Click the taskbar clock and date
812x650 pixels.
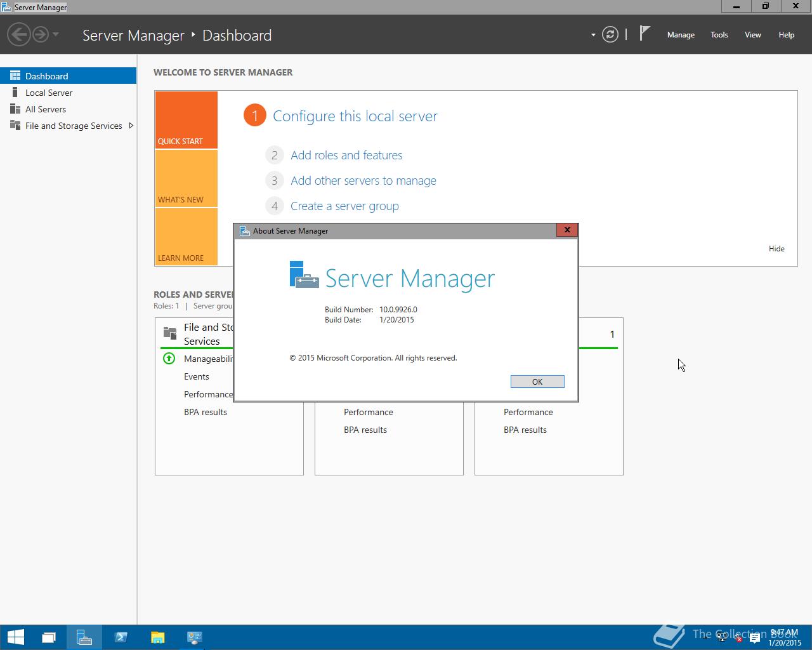(x=784, y=638)
